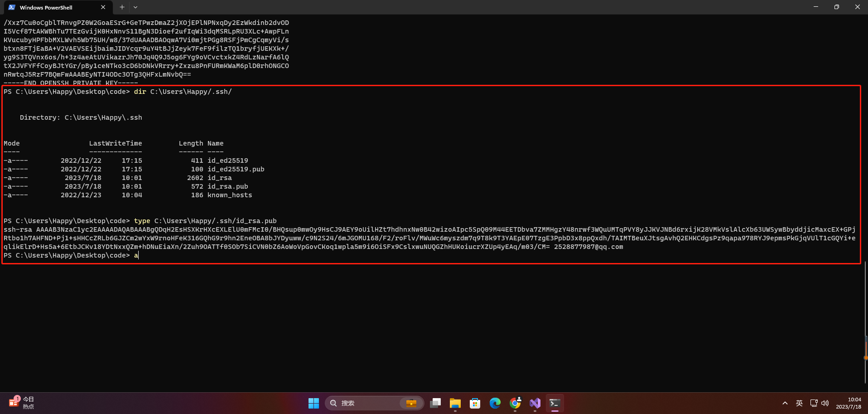Click the LastWriteTime column header
Screen dimensions: 868x414
116,143
